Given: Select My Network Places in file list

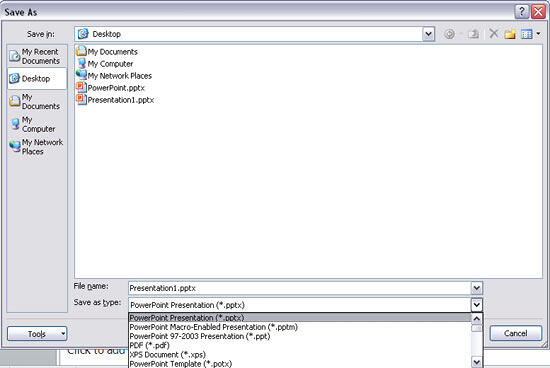Looking at the screenshot, I should pyautogui.click(x=114, y=76).
